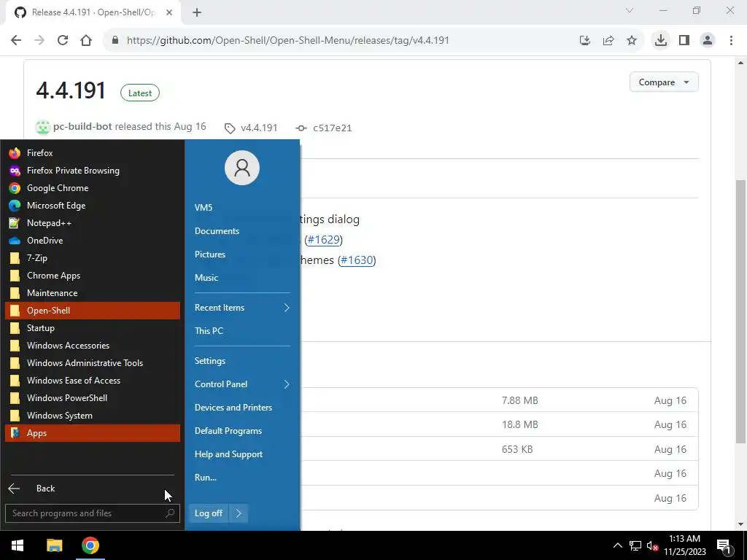Close the Release 4.4.191 tab
This screenshot has width=747, height=560.
click(x=169, y=13)
